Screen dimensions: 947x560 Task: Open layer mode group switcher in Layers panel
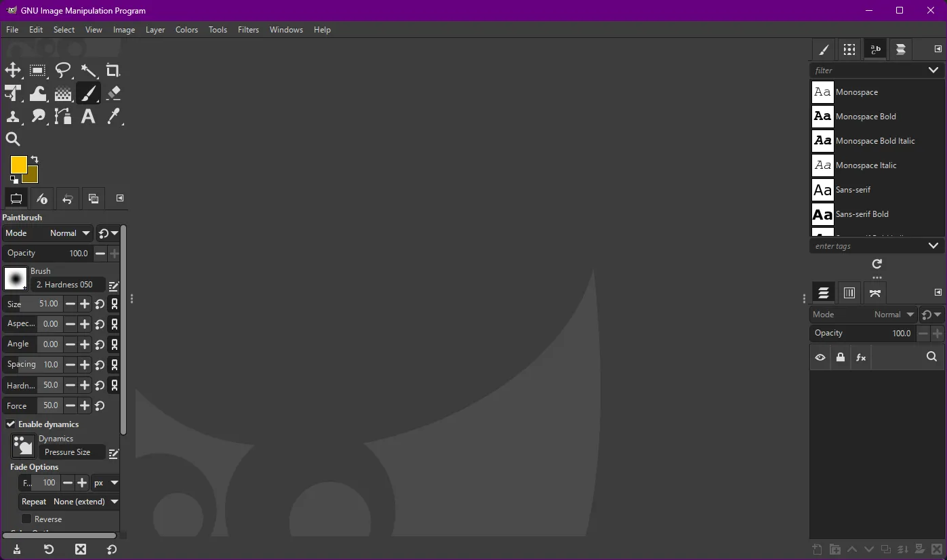click(932, 315)
